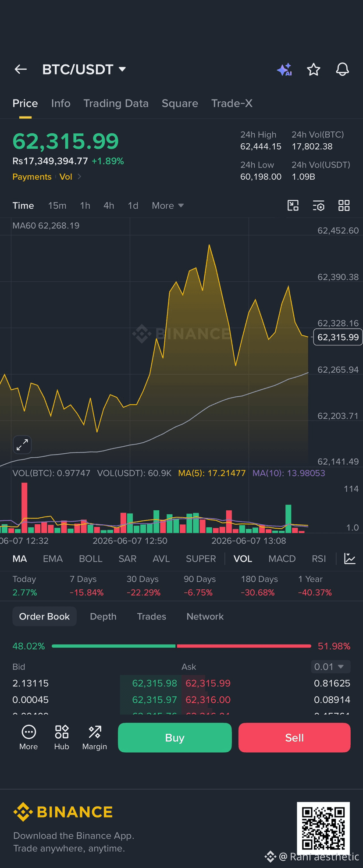
Task: Select the Order Book tab
Action: coord(44,616)
